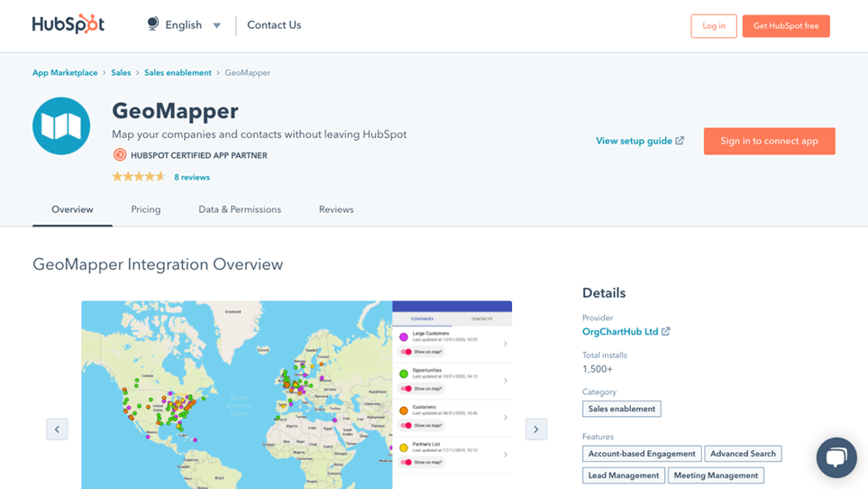Open the English language dropdown
Image resolution: width=868 pixels, height=489 pixels.
184,25
